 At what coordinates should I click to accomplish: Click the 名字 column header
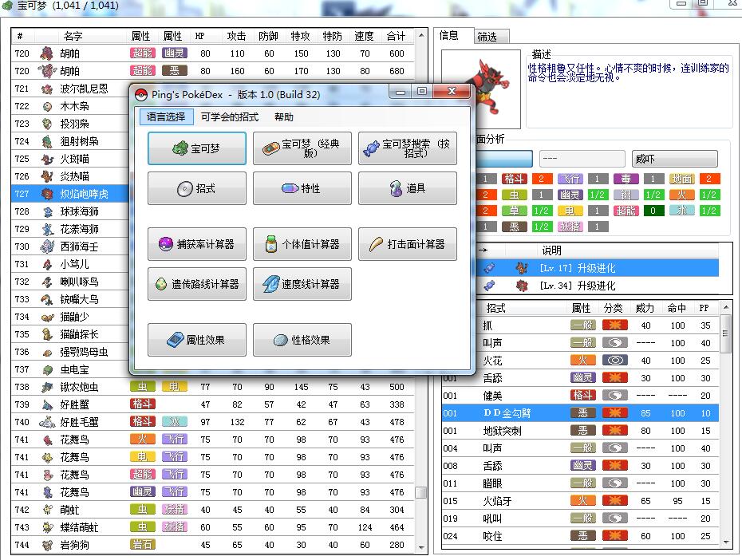click(x=73, y=36)
